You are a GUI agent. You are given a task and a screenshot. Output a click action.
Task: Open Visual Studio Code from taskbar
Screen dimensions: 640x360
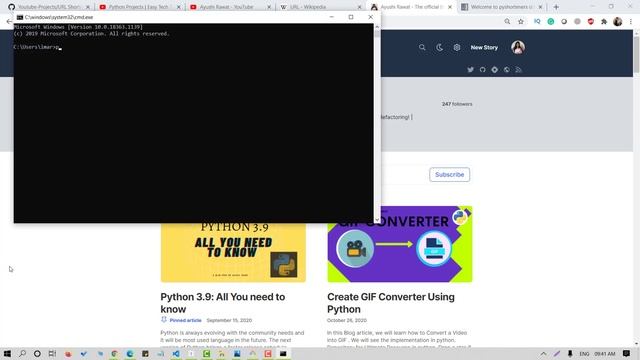[176, 353]
